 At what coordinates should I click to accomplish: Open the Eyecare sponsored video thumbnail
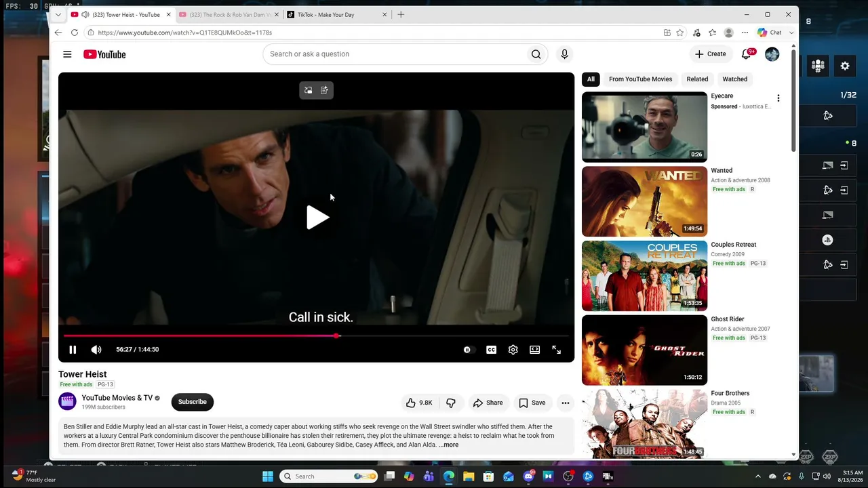coord(644,127)
